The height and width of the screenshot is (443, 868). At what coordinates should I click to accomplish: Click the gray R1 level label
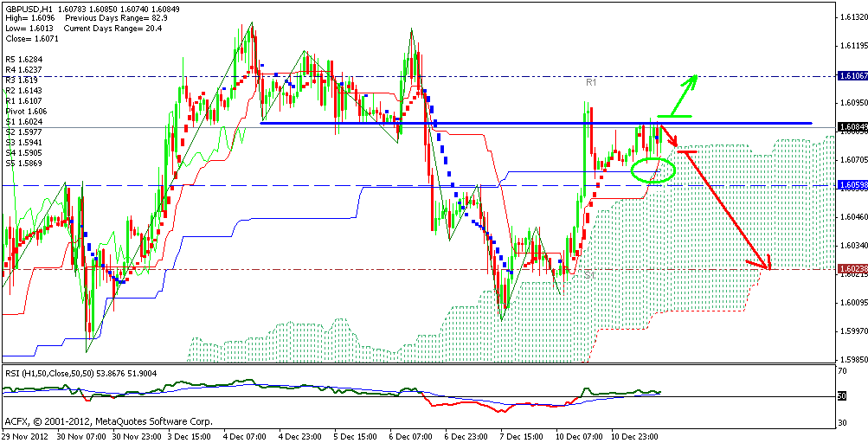(592, 82)
